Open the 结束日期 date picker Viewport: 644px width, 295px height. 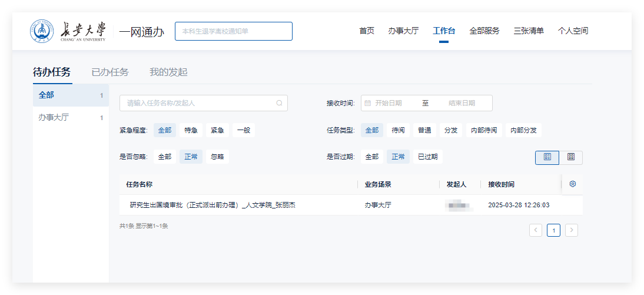[462, 103]
